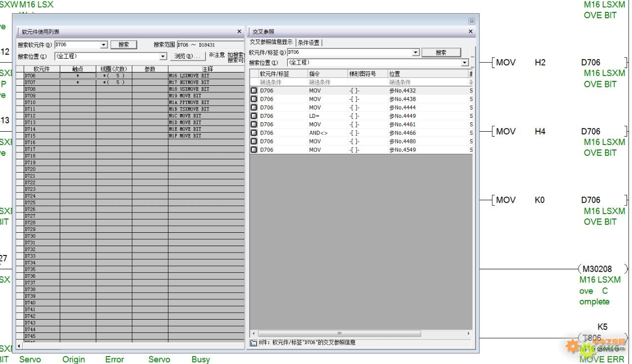
Task: Click comment M17 NSYMOVE BIT
Action: click(189, 82)
